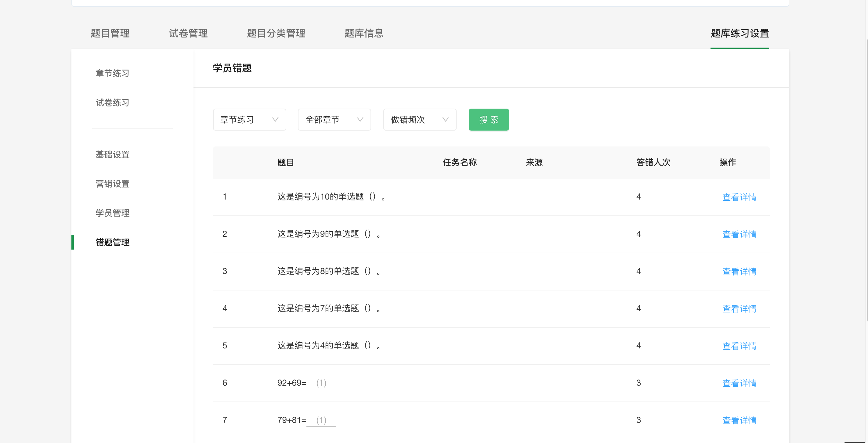This screenshot has width=868, height=443.
Task: Open 学员管理 in the sidebar
Action: coord(113,213)
